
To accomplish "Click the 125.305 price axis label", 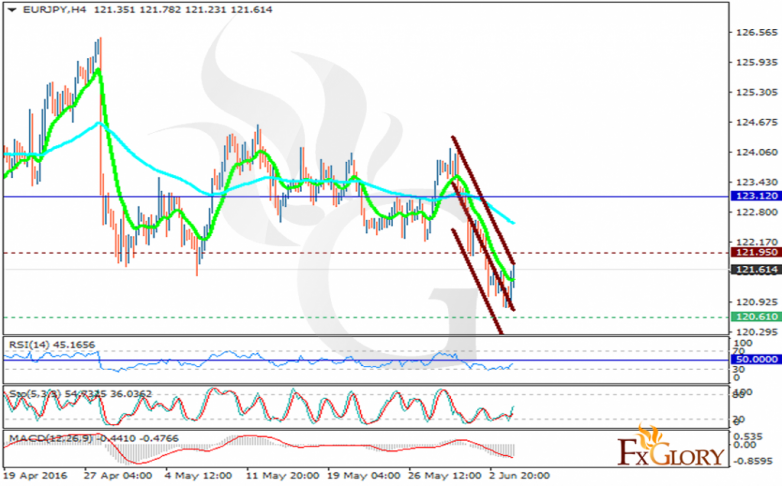I will pyautogui.click(x=757, y=92).
